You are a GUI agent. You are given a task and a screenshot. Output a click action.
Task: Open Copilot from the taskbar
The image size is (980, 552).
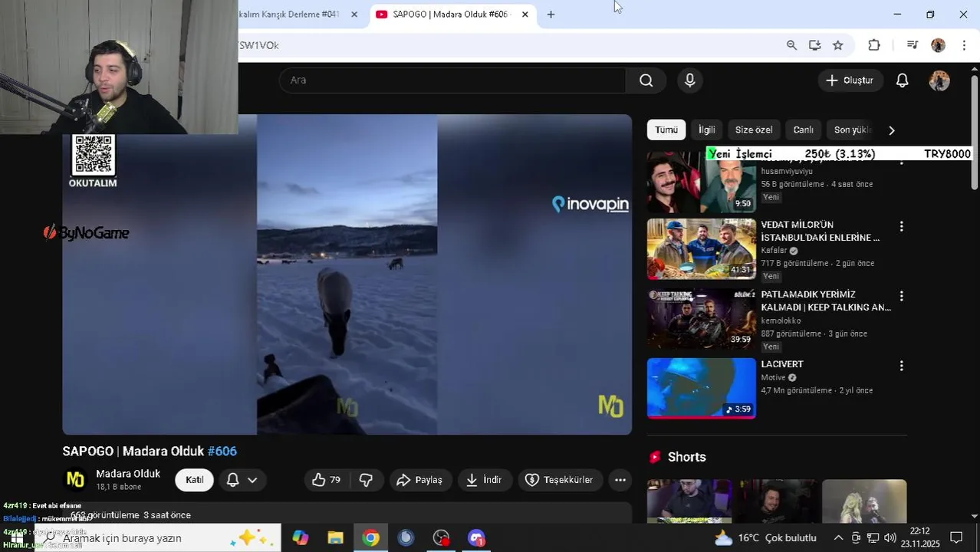tap(300, 538)
